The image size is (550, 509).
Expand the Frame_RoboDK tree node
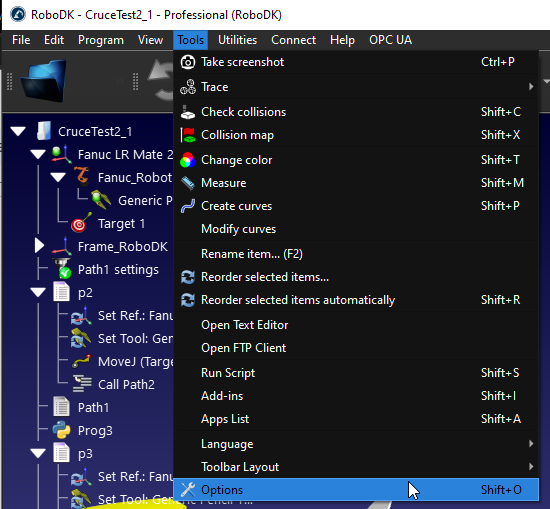[x=39, y=246]
